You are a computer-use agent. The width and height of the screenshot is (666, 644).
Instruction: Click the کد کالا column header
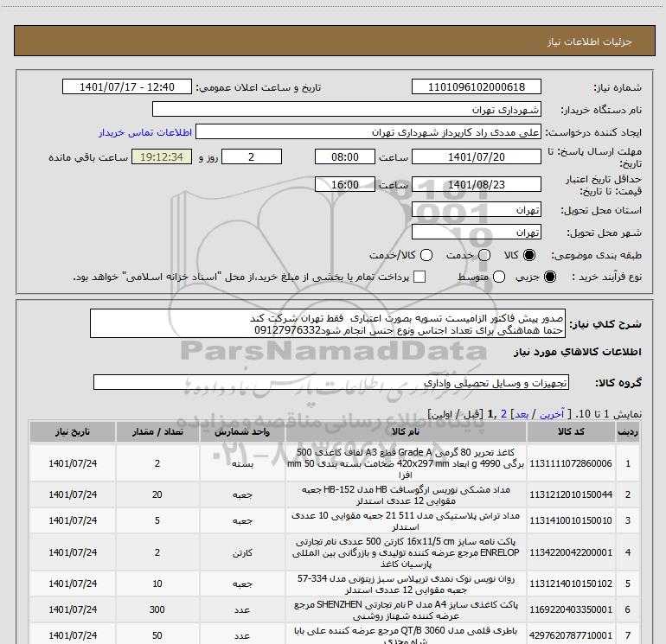pos(571,431)
